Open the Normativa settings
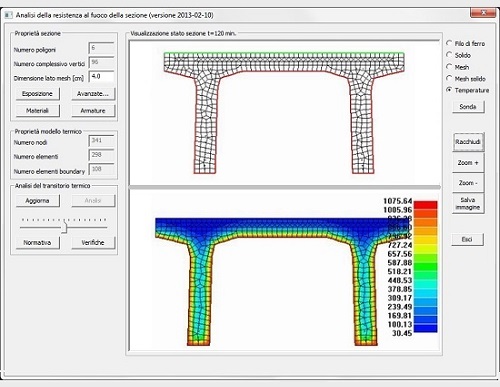Image resolution: width=500 pixels, height=387 pixels. (38, 243)
